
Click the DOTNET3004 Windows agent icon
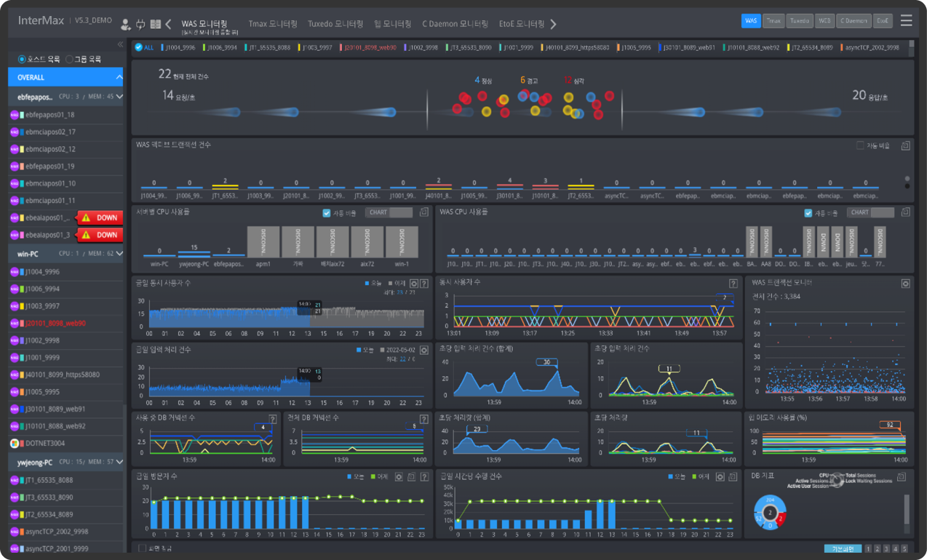(15, 444)
